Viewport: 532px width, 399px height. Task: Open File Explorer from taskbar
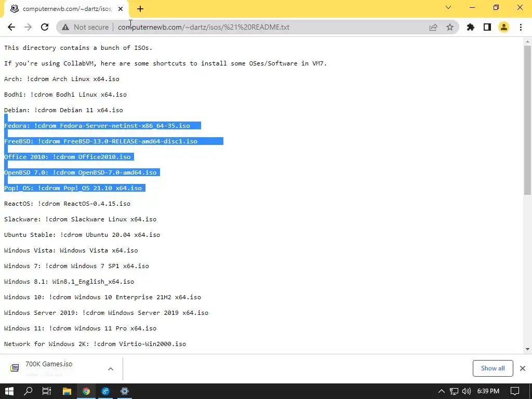pyautogui.click(x=67, y=391)
